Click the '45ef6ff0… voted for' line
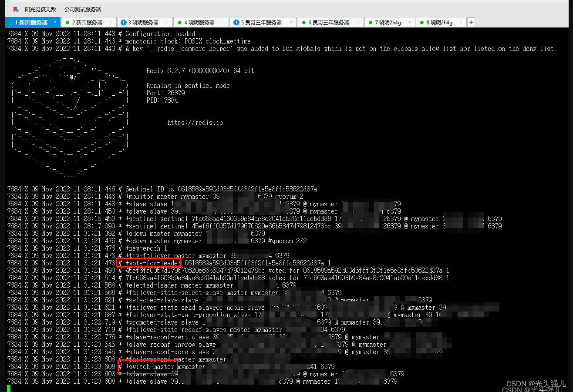 (228, 270)
